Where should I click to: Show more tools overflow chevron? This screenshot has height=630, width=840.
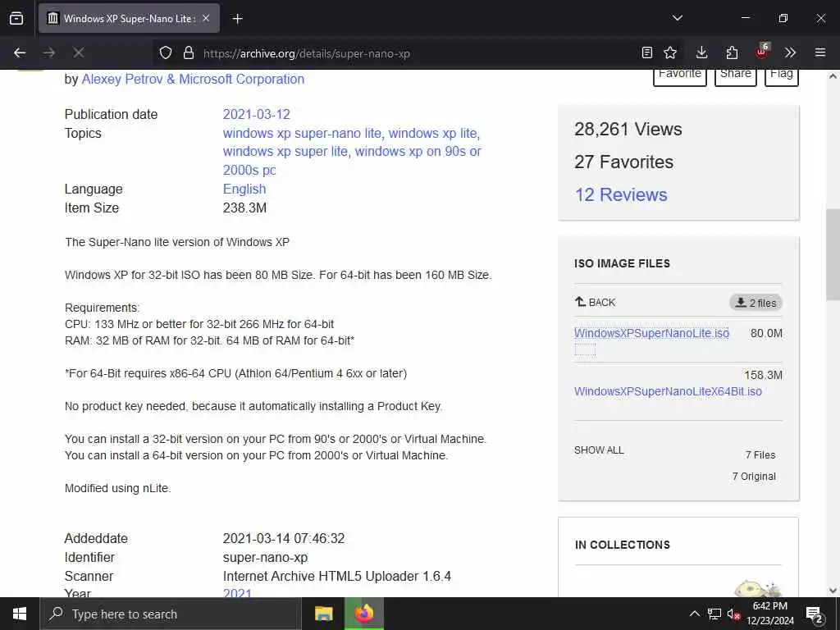790,52
